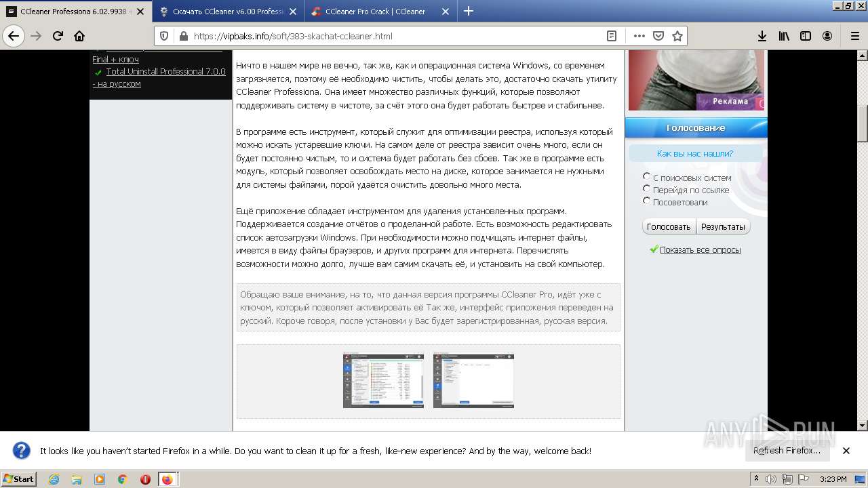The image size is (868, 488).
Task: Open the tracking protection shield icon
Action: pyautogui.click(x=165, y=36)
